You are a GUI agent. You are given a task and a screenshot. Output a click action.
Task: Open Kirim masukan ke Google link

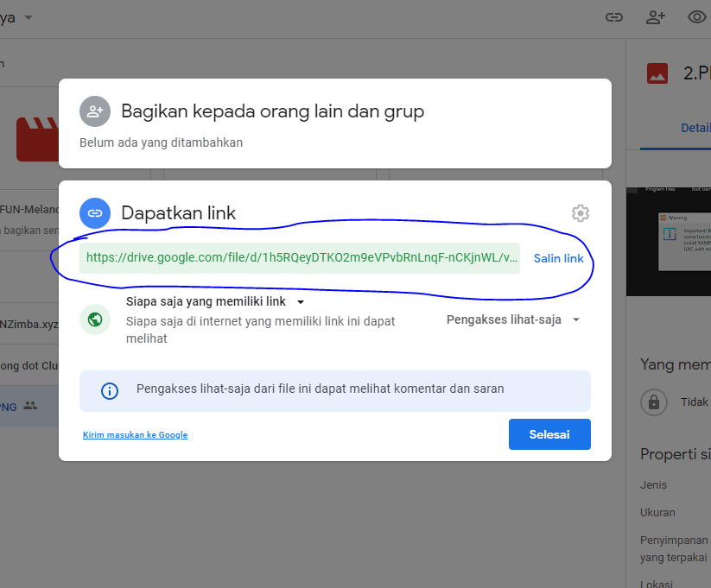(135, 435)
